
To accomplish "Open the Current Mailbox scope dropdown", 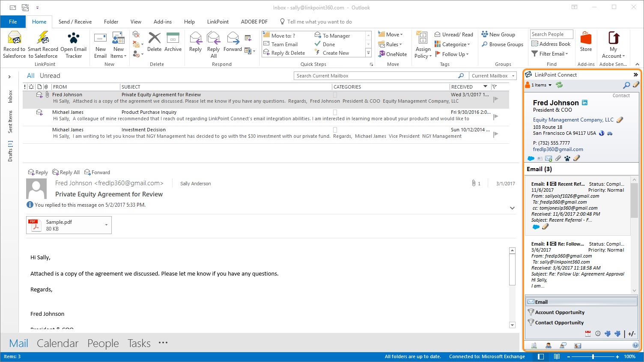I will tap(493, 76).
